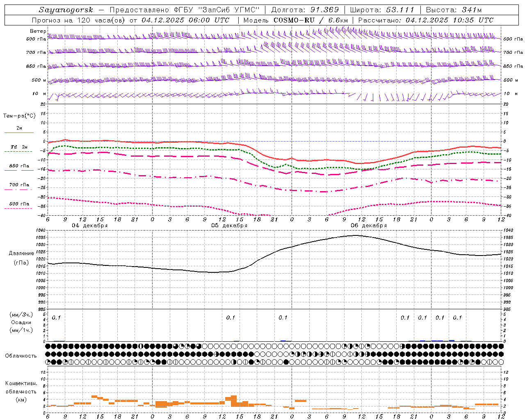Click the Широта: 53.111 value
525x420 pixels.
click(382, 10)
